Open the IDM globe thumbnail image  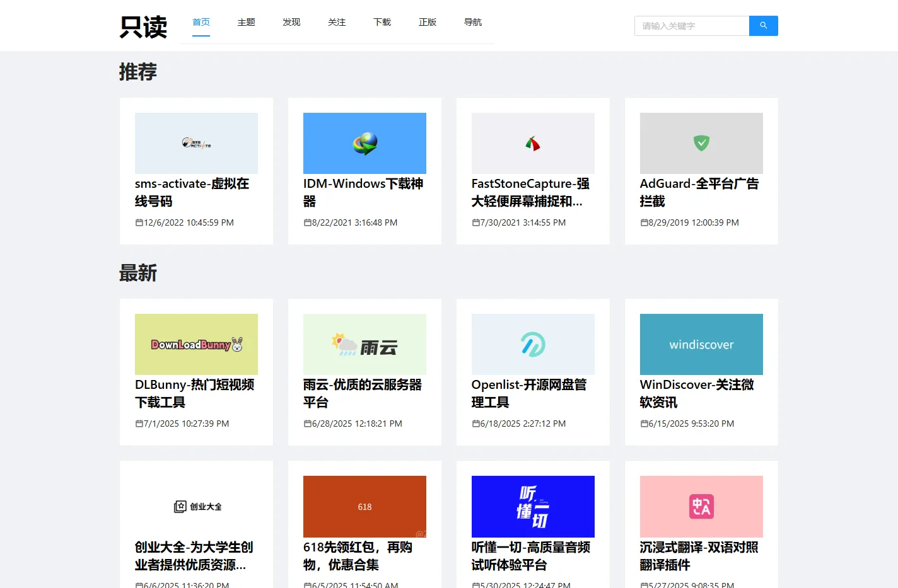click(364, 143)
